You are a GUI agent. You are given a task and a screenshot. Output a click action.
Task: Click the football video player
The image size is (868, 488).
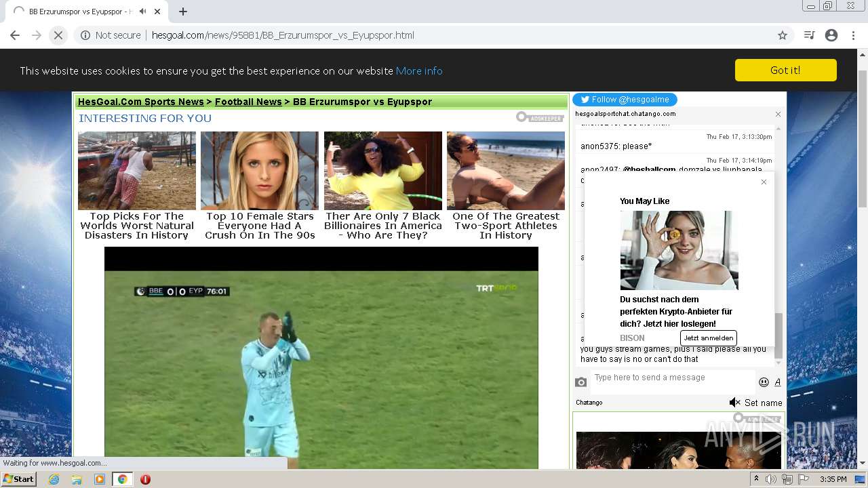coord(321,358)
